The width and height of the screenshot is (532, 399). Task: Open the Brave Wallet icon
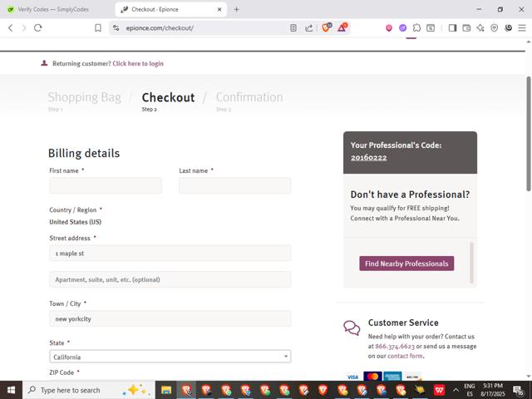(x=466, y=27)
